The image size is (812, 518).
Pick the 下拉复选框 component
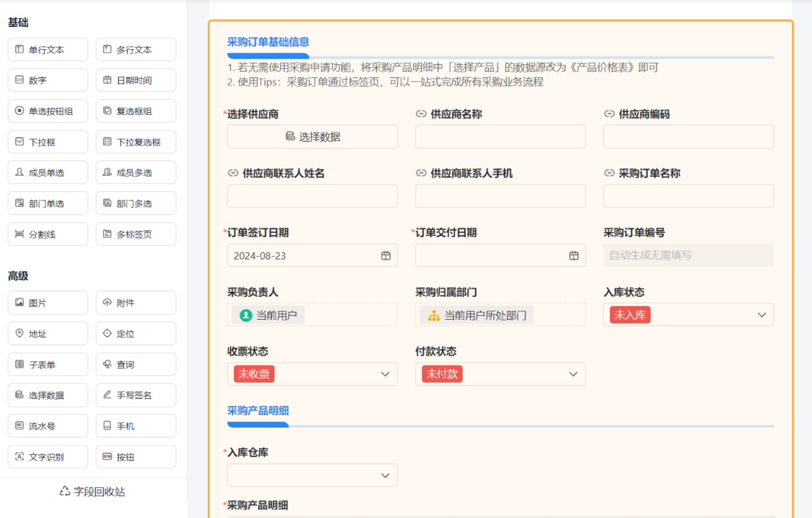pyautogui.click(x=136, y=142)
